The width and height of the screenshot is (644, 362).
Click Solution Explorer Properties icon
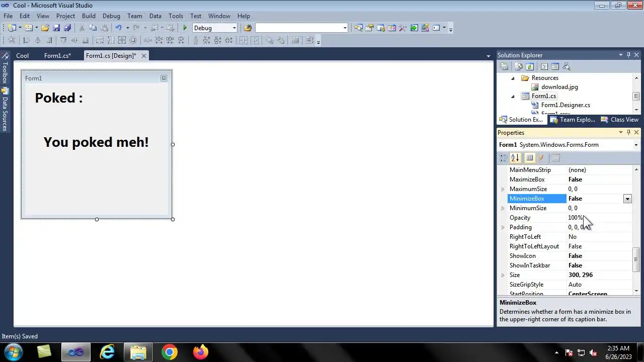coord(504,66)
